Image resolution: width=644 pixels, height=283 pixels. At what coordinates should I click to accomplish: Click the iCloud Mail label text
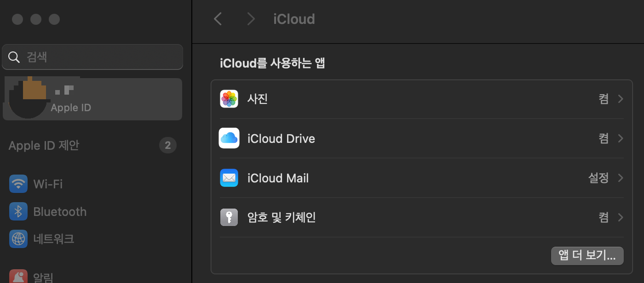coord(278,178)
